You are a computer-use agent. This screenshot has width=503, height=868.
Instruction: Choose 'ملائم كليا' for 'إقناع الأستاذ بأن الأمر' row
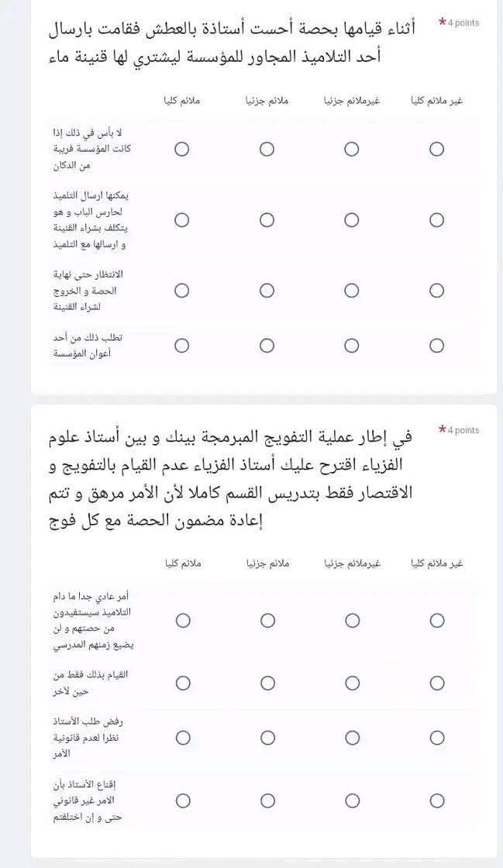(184, 801)
